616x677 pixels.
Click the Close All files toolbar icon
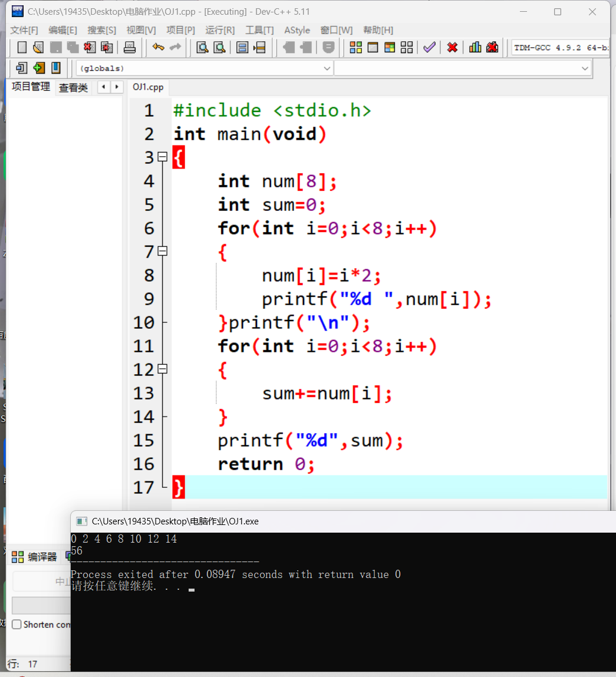point(107,48)
